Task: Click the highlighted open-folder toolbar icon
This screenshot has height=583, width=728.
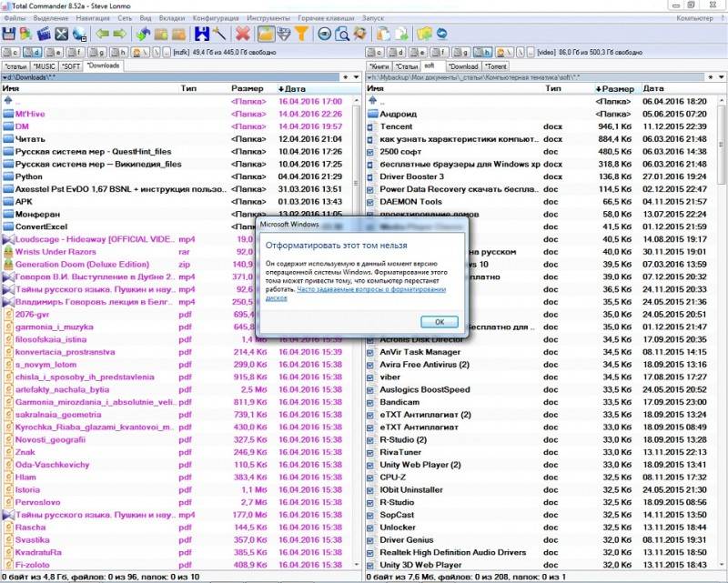Action: pos(266,34)
